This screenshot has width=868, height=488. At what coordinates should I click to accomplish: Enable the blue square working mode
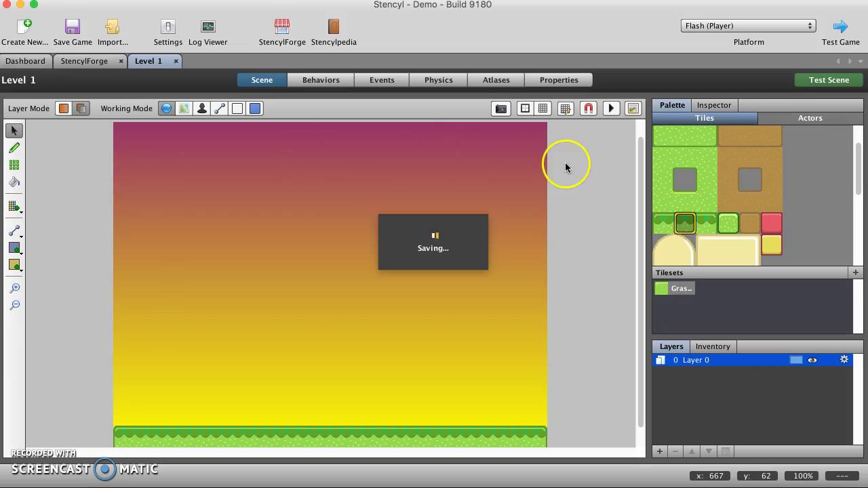pyautogui.click(x=255, y=108)
